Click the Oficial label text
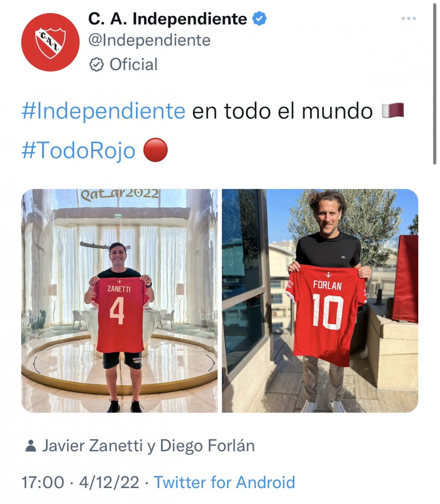 pyautogui.click(x=133, y=65)
